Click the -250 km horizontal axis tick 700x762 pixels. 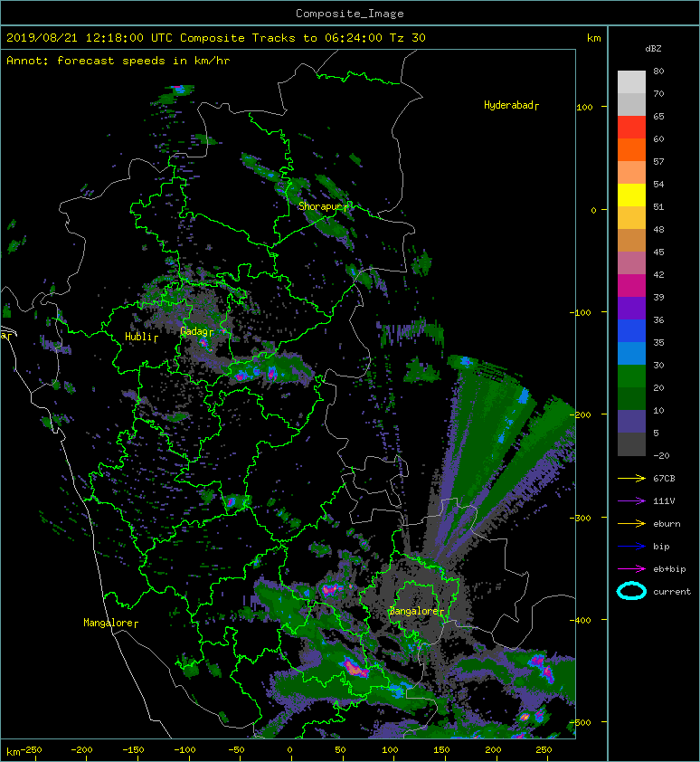click(31, 750)
